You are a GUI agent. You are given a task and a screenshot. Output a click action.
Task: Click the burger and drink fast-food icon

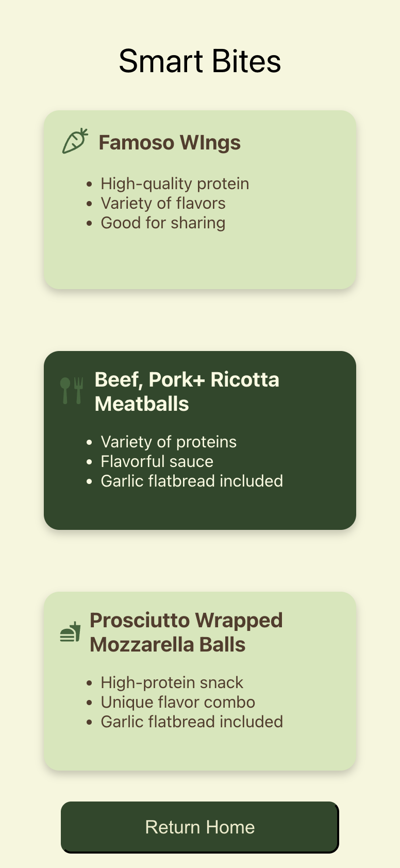coord(70,631)
